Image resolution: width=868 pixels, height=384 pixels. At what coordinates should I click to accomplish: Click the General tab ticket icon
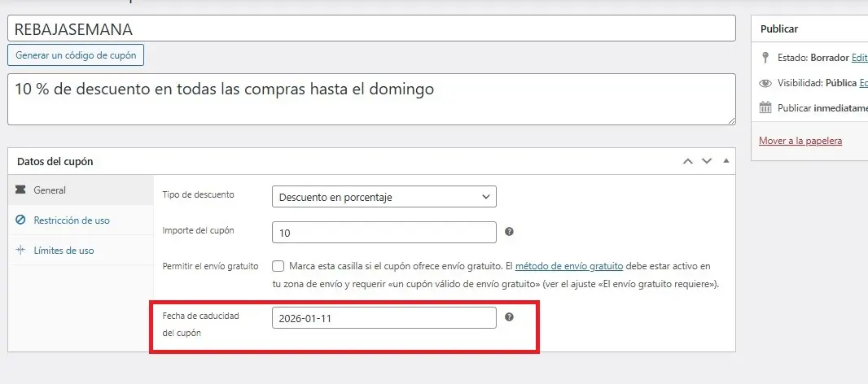[x=20, y=190]
